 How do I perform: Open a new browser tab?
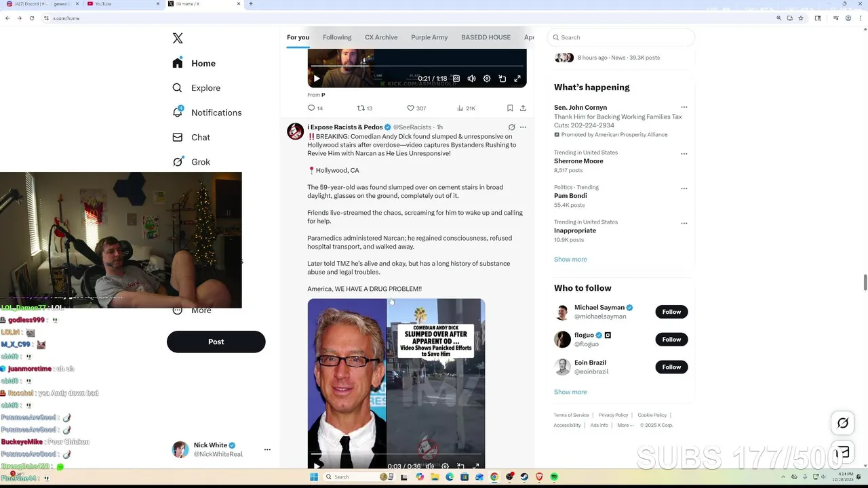pyautogui.click(x=251, y=4)
